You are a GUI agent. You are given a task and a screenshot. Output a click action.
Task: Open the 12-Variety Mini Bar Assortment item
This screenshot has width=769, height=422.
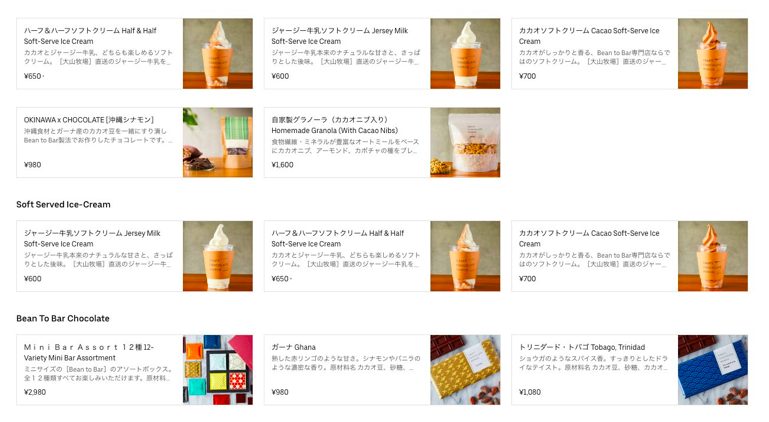point(134,370)
